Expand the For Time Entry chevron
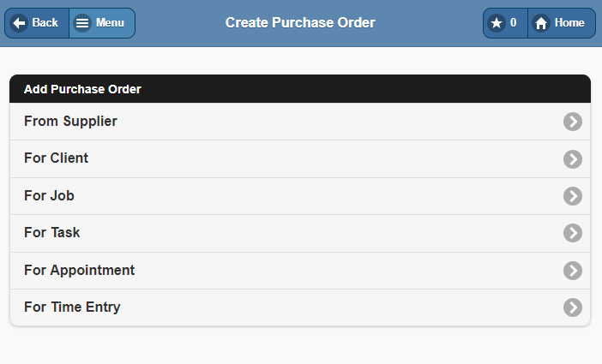 tap(573, 307)
